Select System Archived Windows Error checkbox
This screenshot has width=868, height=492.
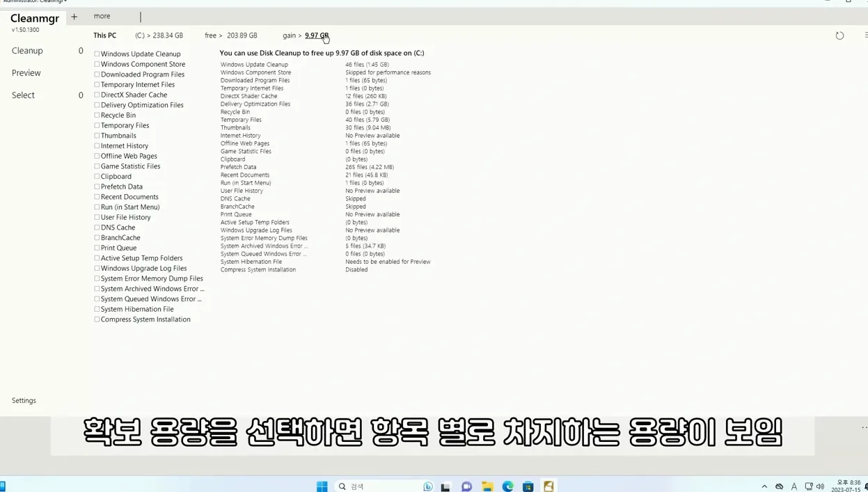coord(97,289)
